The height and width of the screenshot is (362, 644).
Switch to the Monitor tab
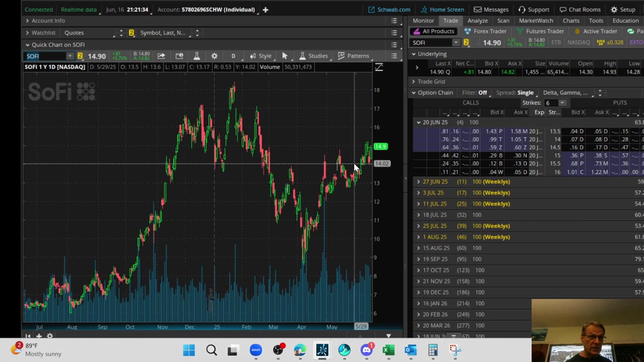[x=423, y=21]
